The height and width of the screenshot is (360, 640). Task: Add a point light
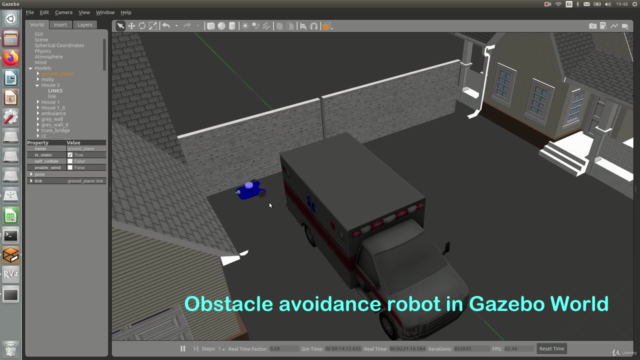(245, 26)
